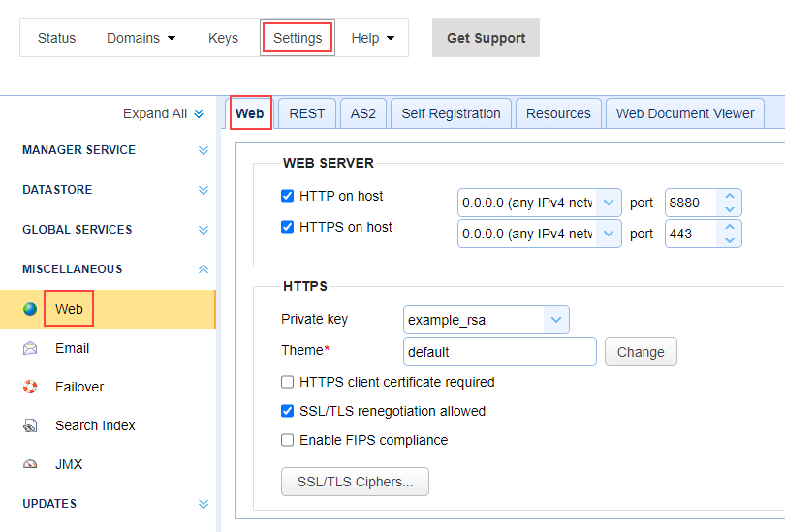
Task: Decrease the HTTPS port number with down arrow
Action: [730, 239]
